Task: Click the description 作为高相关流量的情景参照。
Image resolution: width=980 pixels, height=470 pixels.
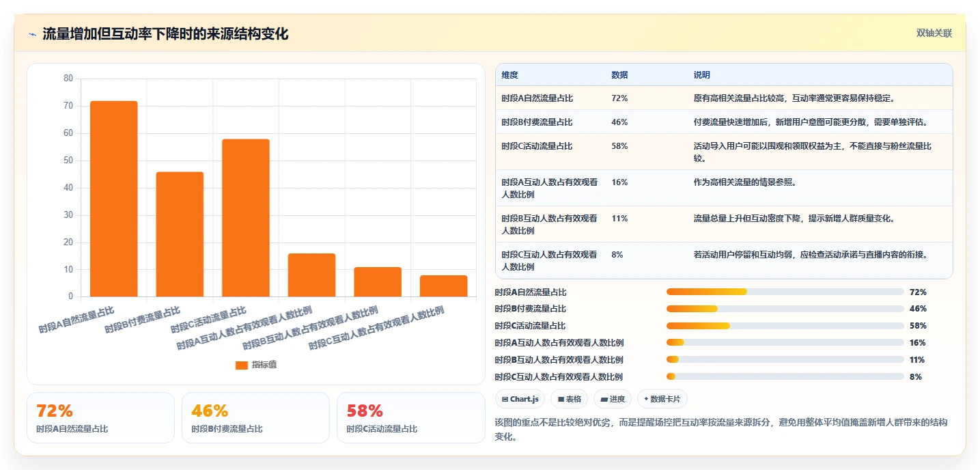Action: pyautogui.click(x=745, y=182)
